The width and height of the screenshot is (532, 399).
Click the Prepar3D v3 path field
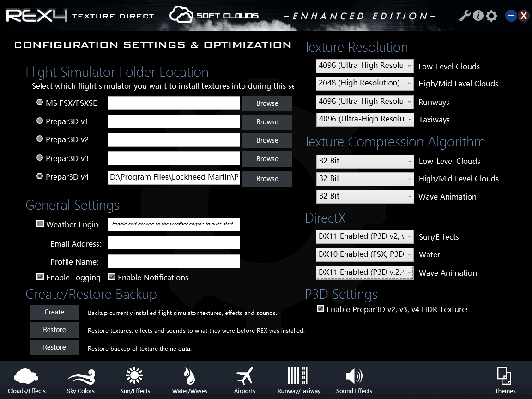click(174, 158)
